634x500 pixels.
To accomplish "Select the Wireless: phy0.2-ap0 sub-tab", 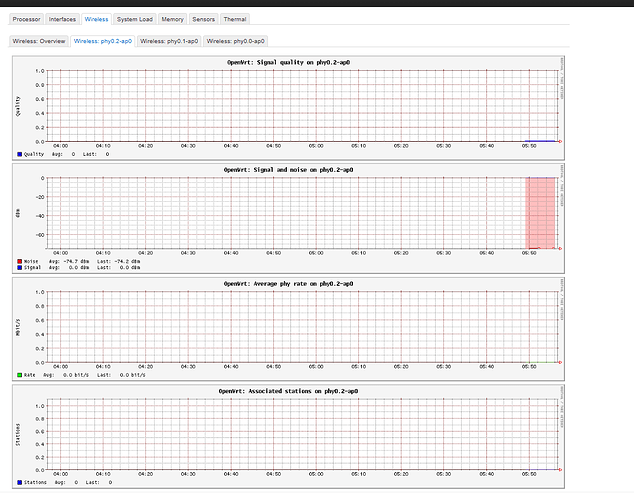I will pyautogui.click(x=102, y=41).
